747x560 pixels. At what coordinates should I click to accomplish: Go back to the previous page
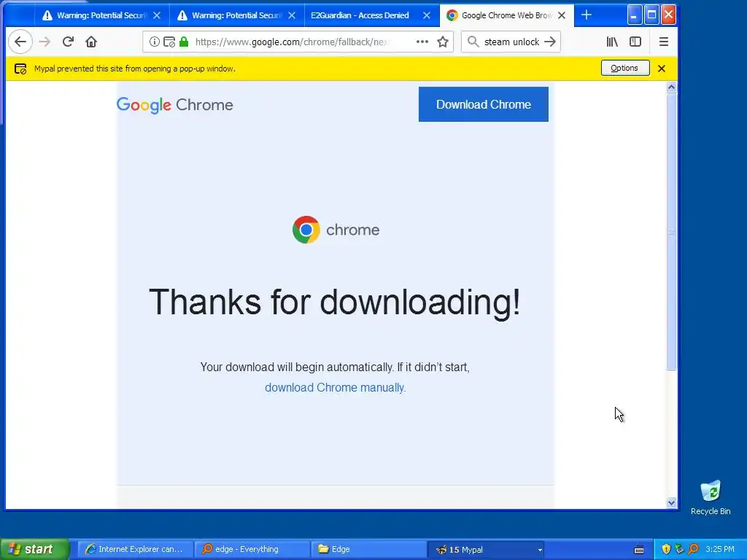pyautogui.click(x=20, y=42)
